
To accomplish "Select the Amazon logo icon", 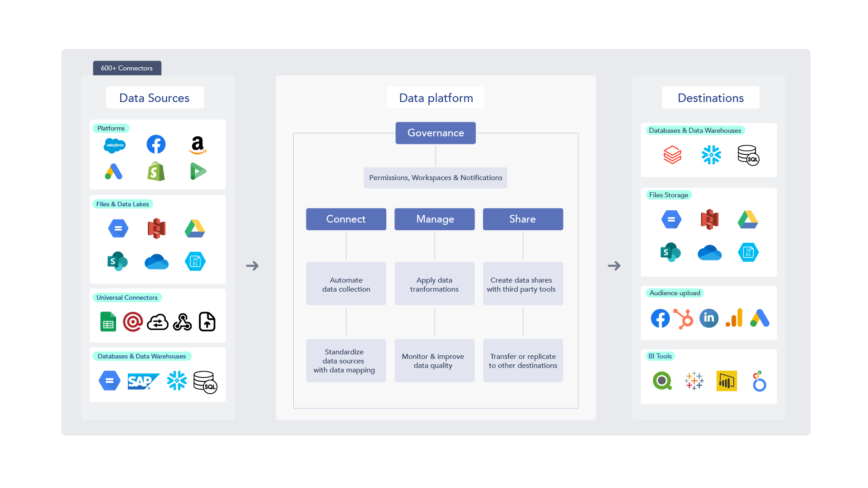I will pyautogui.click(x=197, y=145).
